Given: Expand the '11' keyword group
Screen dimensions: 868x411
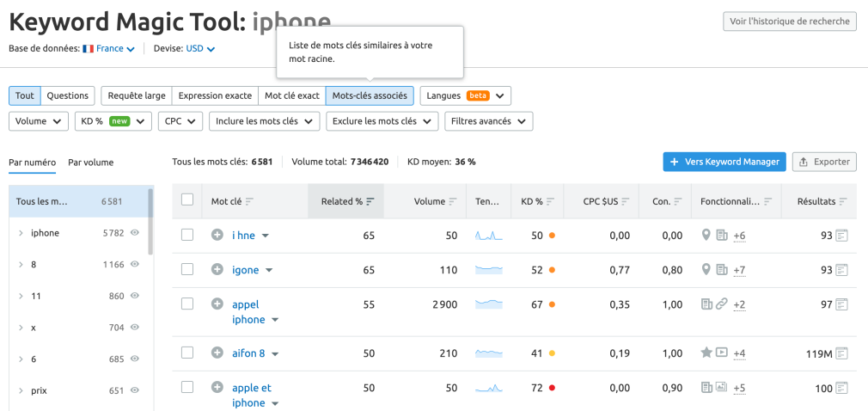Looking at the screenshot, I should pyautogui.click(x=21, y=297).
